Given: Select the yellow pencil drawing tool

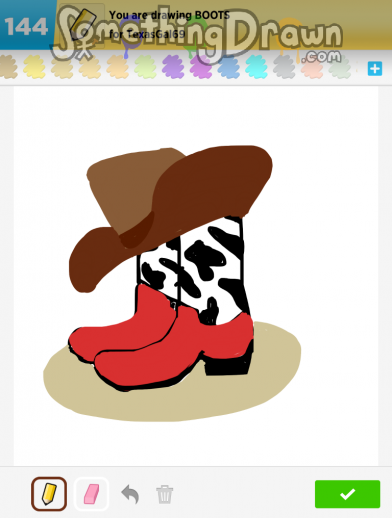Looking at the screenshot, I should pyautogui.click(x=49, y=494).
